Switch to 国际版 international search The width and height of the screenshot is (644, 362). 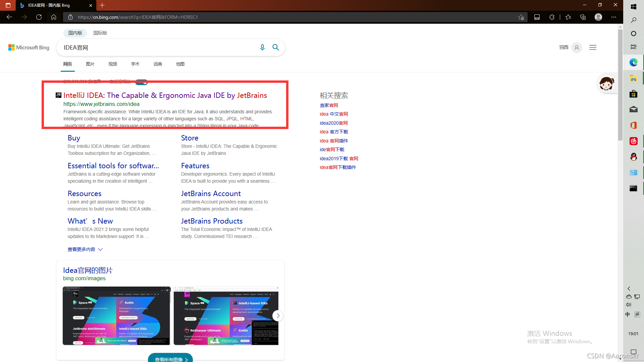(x=100, y=33)
